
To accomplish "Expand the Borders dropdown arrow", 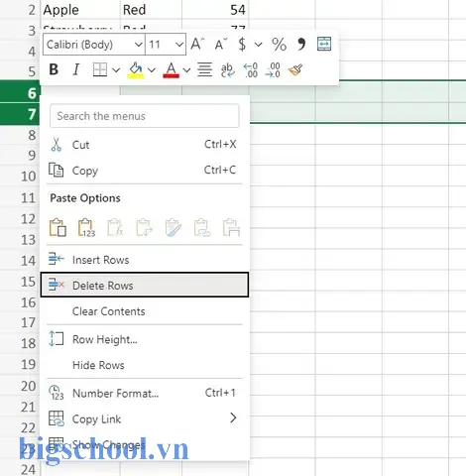I will click(116, 70).
